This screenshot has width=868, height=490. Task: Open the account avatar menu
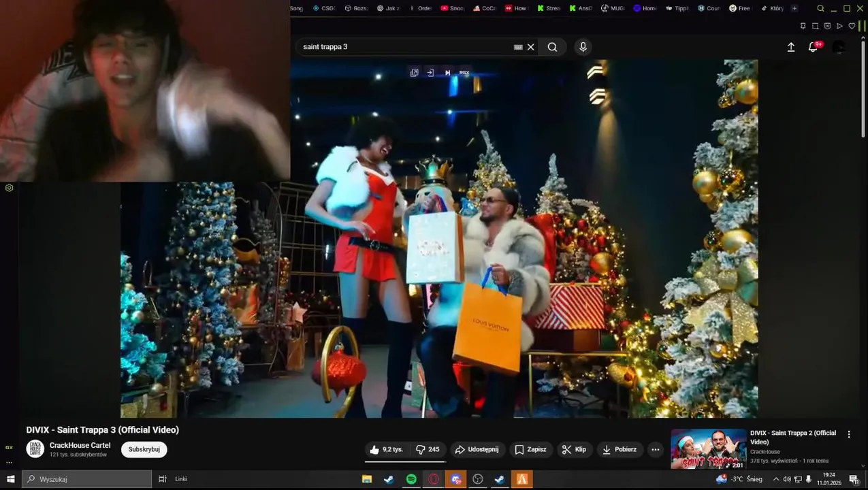839,47
